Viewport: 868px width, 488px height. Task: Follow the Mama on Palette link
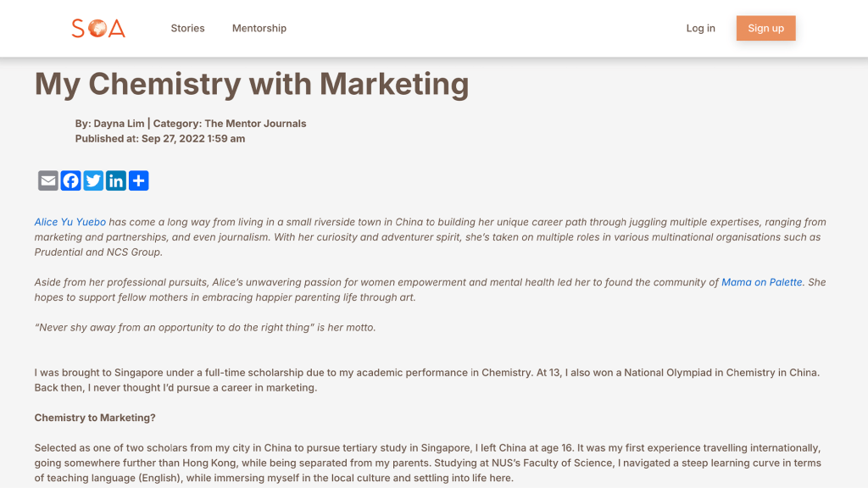tap(761, 282)
